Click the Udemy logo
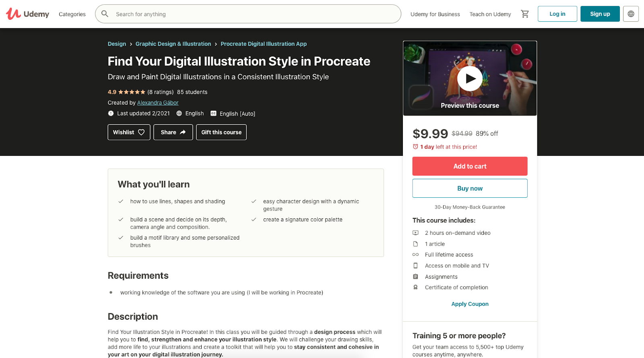 [27, 14]
